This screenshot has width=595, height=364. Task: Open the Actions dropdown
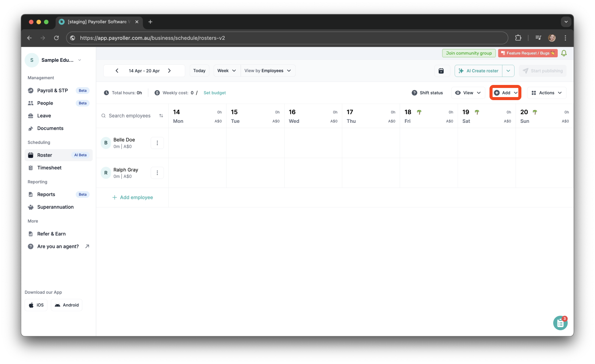click(546, 93)
